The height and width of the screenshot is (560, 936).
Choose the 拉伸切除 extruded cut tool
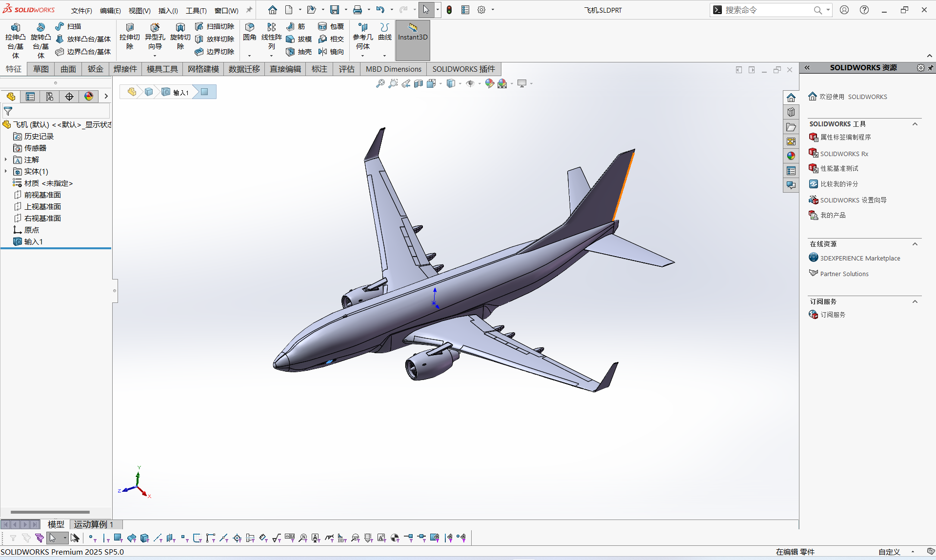pos(129,37)
